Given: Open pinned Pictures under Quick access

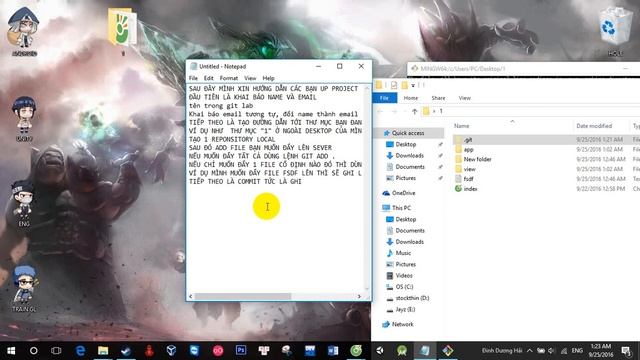Looking at the screenshot, I should pos(405,178).
